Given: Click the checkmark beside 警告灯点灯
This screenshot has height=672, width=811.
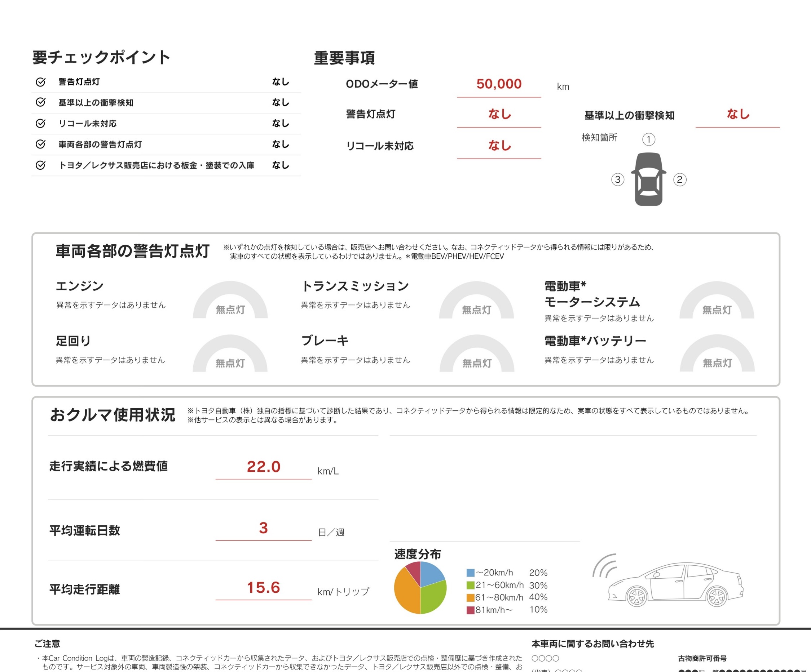Looking at the screenshot, I should tap(40, 82).
